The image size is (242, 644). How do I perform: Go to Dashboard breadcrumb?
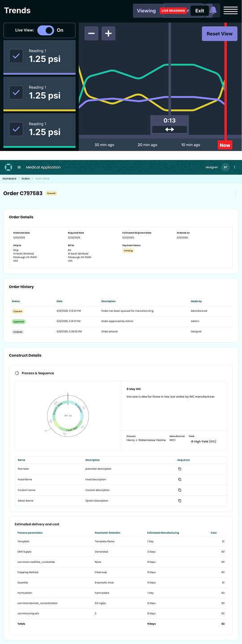coord(9,178)
